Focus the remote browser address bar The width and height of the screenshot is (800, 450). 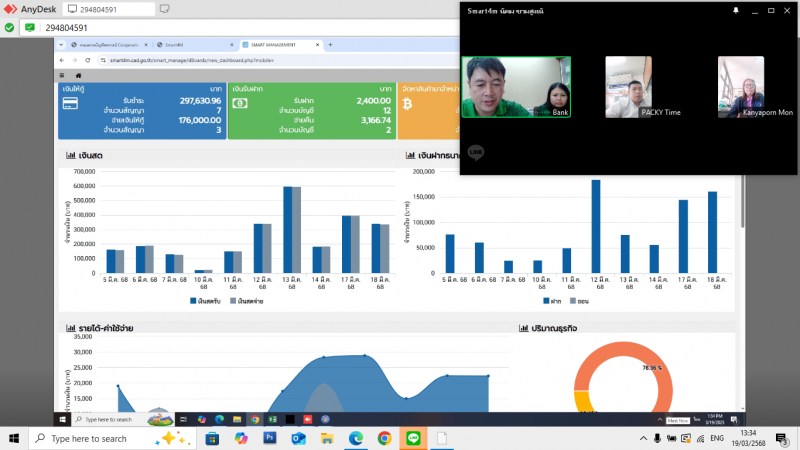[x=276, y=60]
